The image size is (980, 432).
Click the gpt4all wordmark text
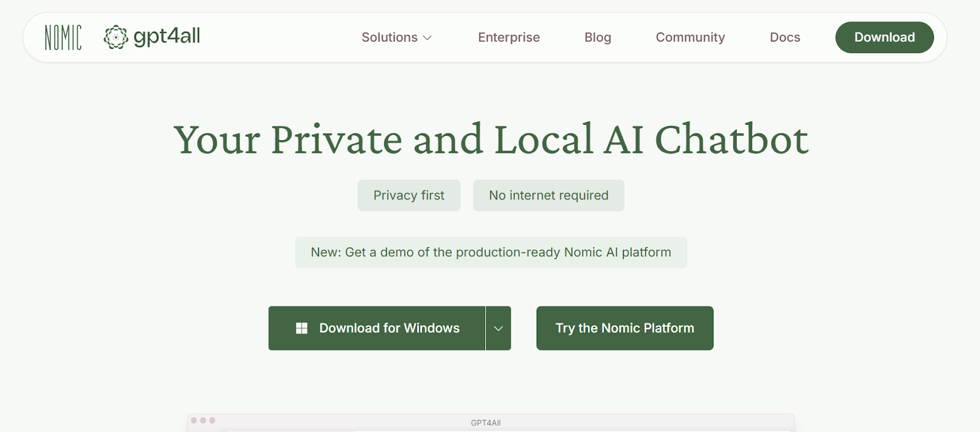coord(167,37)
